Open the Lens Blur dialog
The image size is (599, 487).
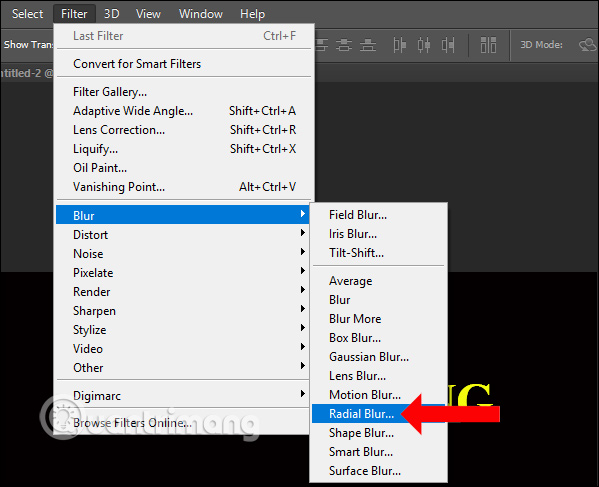click(378, 376)
